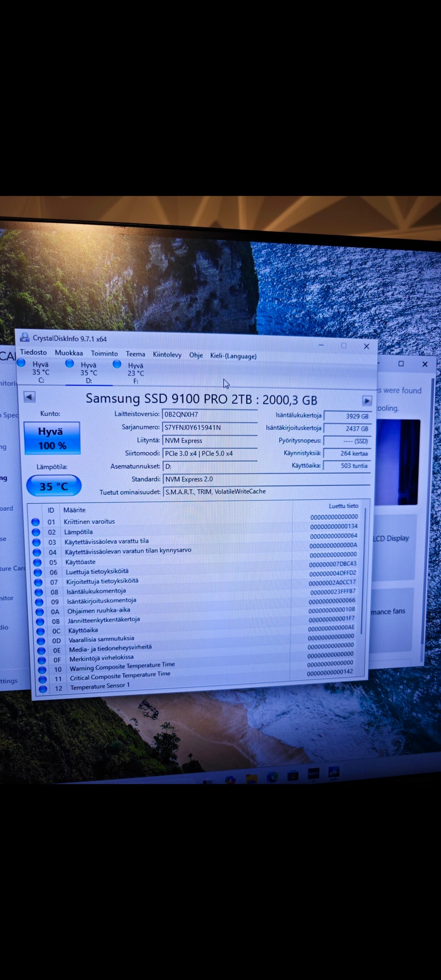Click the Tuetut ominaisuudet S.M.A.R.T. field

point(266,492)
